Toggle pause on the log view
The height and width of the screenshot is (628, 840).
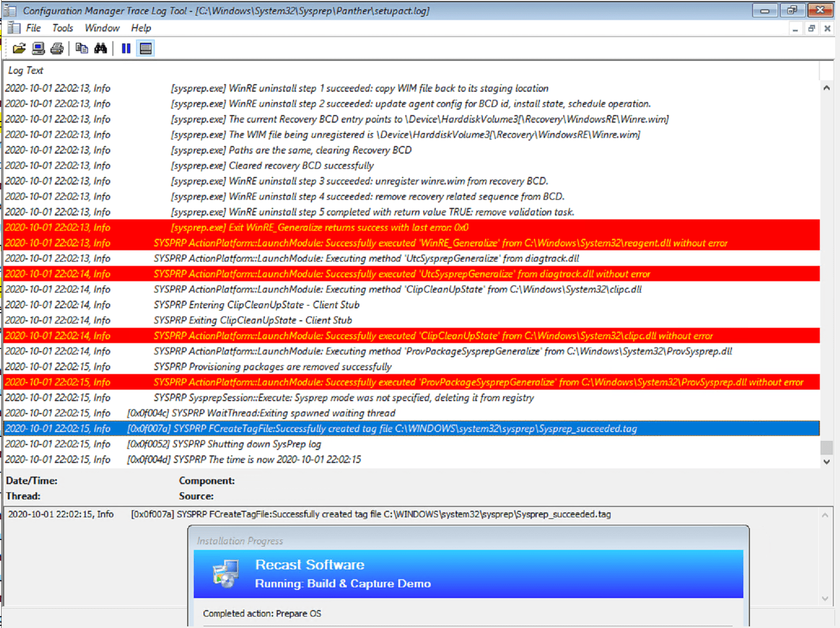[x=125, y=48]
